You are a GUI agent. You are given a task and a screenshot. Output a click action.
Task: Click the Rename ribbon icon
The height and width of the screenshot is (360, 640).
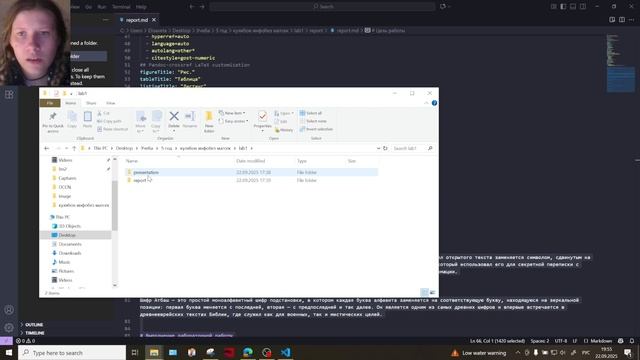pos(190,120)
